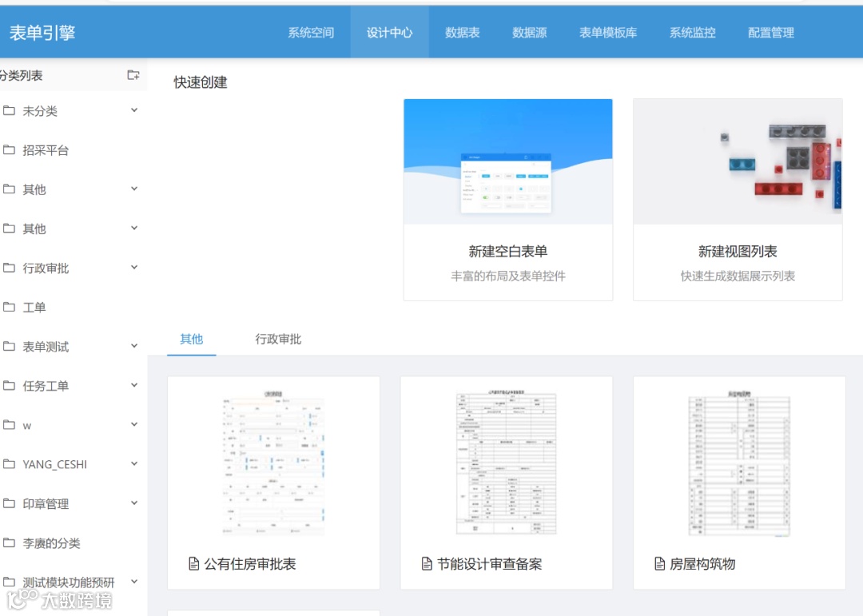
Task: Select the 表单测试 category label
Action: click(x=46, y=347)
